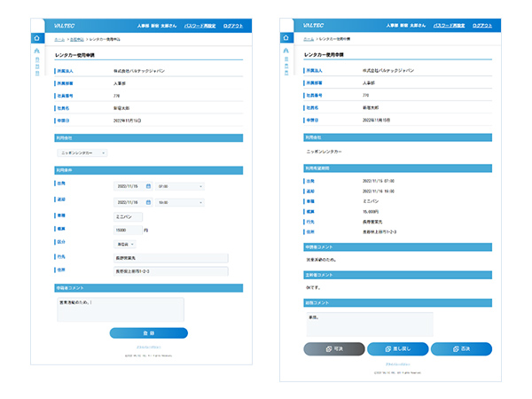
Task: Click パスワード再設定 link in left header
Action: point(200,26)
